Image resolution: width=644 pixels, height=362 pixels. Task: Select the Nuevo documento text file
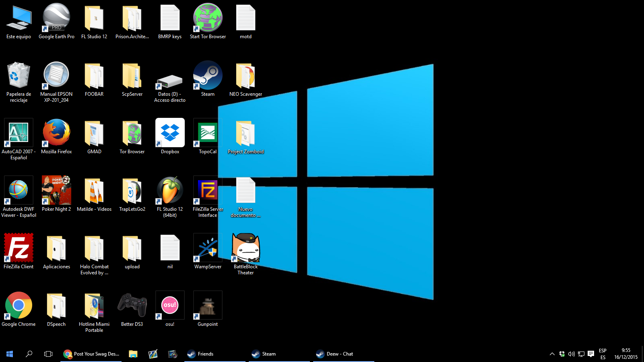(x=246, y=197)
